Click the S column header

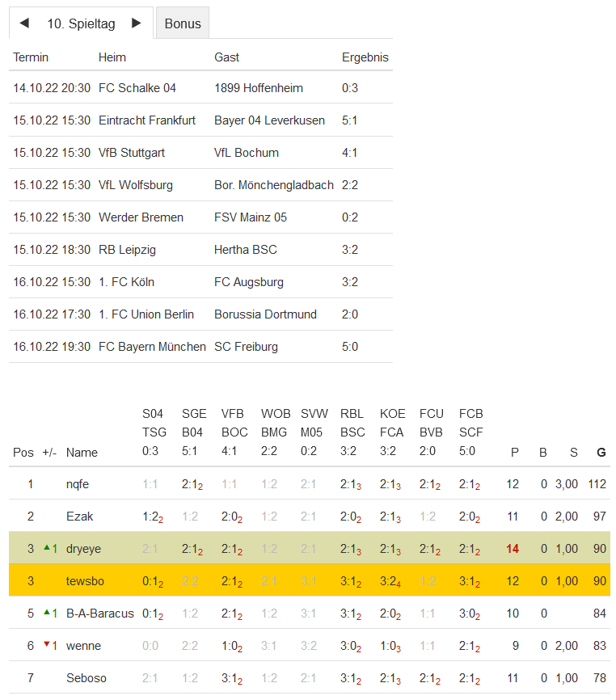pyautogui.click(x=575, y=453)
